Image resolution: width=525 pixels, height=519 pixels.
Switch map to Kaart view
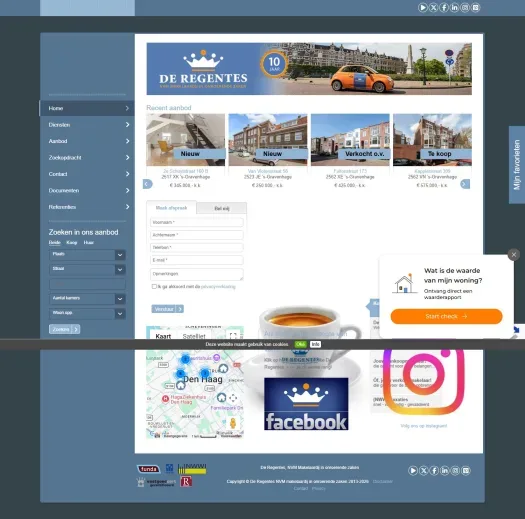(x=163, y=336)
